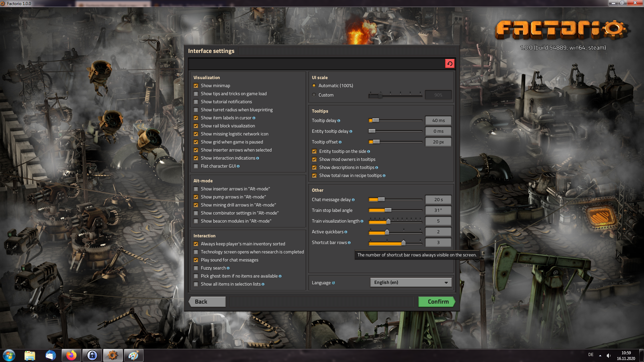Click info icon beside Show total raw in recipe tooltips
This screenshot has height=362, width=644.
click(x=384, y=176)
